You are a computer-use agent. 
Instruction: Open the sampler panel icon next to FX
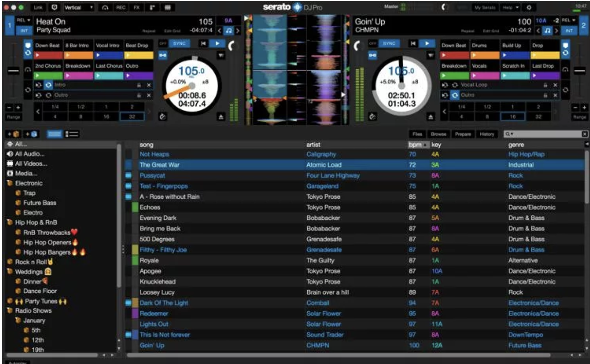coord(152,8)
